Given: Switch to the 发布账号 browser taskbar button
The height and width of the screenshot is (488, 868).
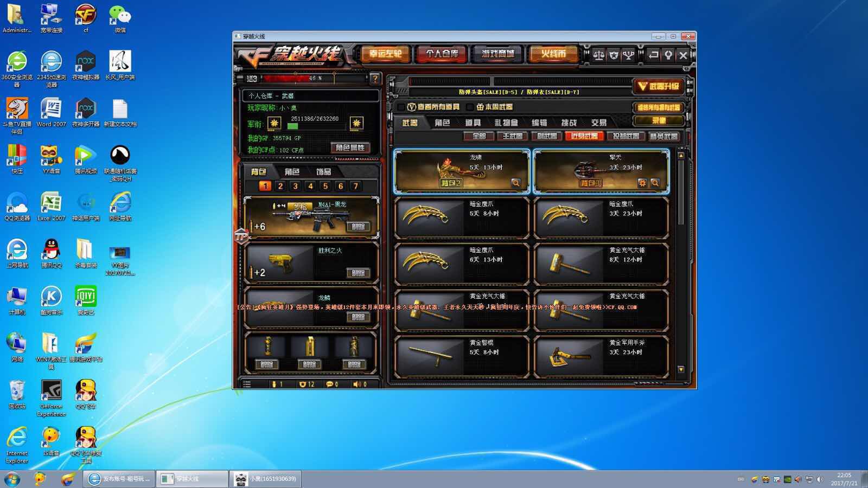Looking at the screenshot, I should (x=120, y=479).
